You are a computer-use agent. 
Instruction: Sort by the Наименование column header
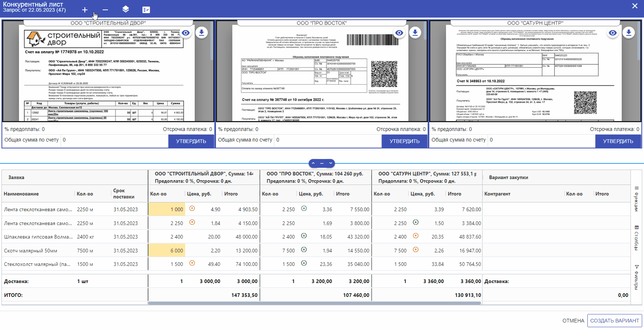pyautogui.click(x=21, y=194)
